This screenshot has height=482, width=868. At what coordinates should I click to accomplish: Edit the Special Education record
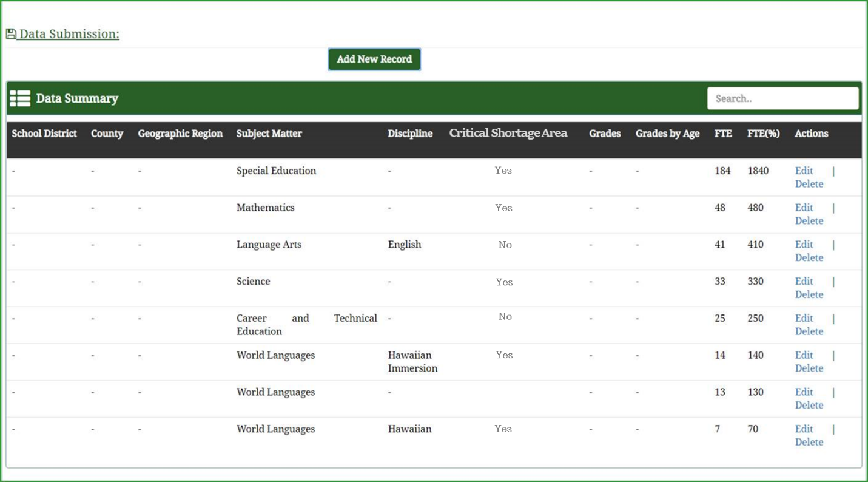point(804,171)
